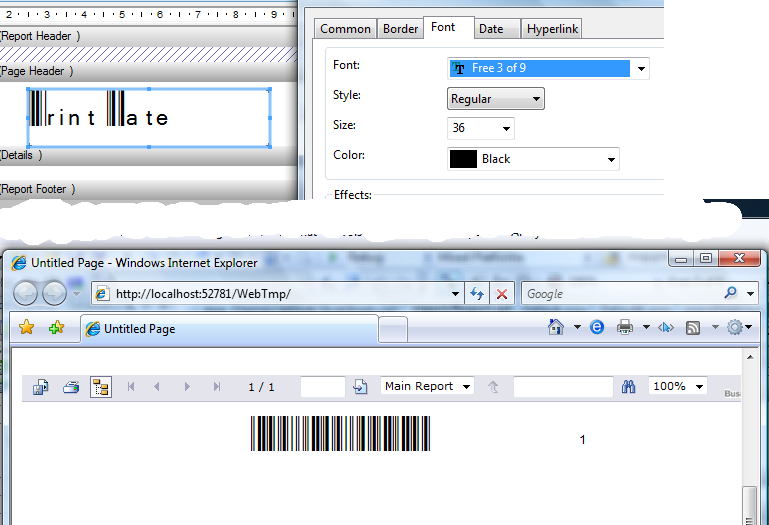Open the Color dropdown showing Black
The width and height of the screenshot is (769, 525).
pos(611,159)
